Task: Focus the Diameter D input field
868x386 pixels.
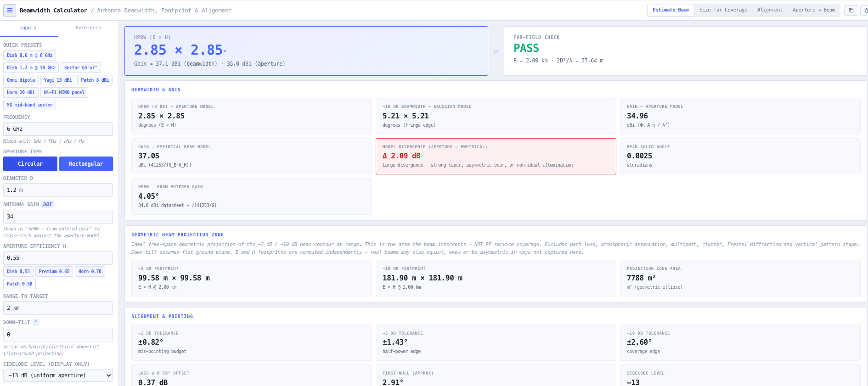Action: point(58,190)
